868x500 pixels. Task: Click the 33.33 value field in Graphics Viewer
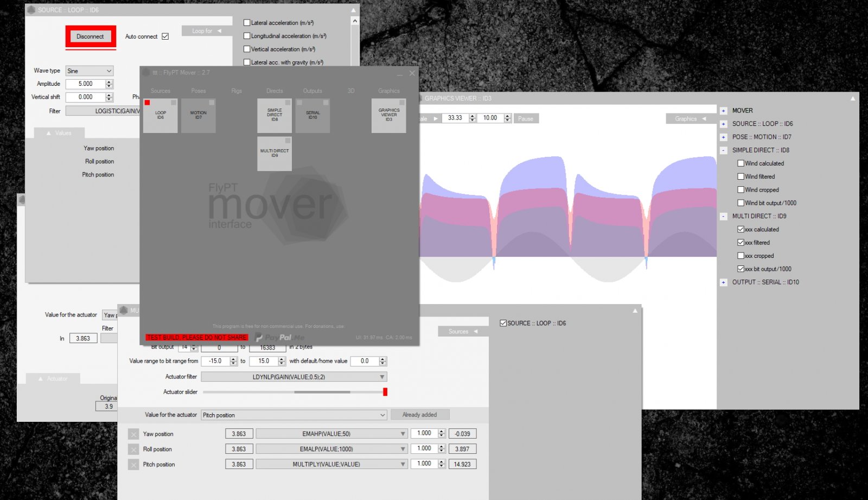[x=455, y=118]
